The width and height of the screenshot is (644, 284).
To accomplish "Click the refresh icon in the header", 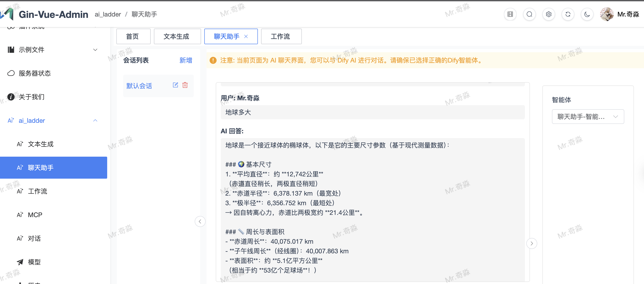I will (x=568, y=14).
